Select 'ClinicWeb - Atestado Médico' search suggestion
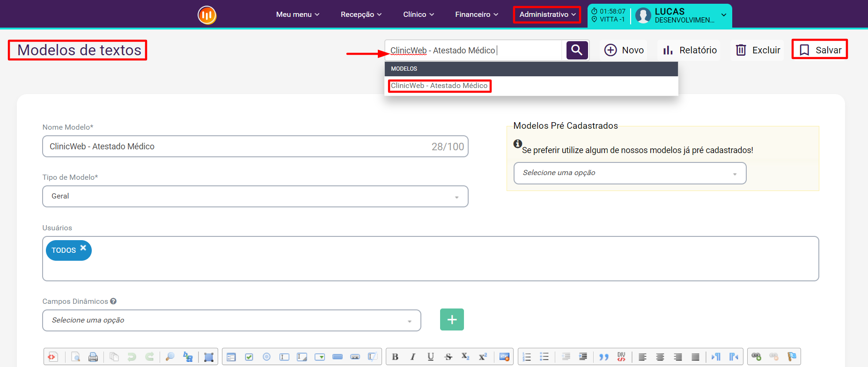The image size is (868, 367). tap(439, 86)
